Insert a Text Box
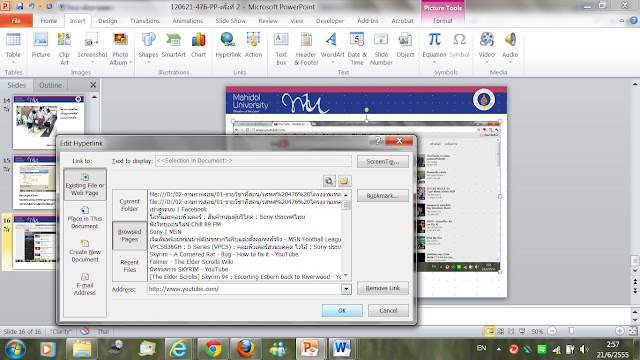Viewport: 640px width, 360px height. coord(281,49)
